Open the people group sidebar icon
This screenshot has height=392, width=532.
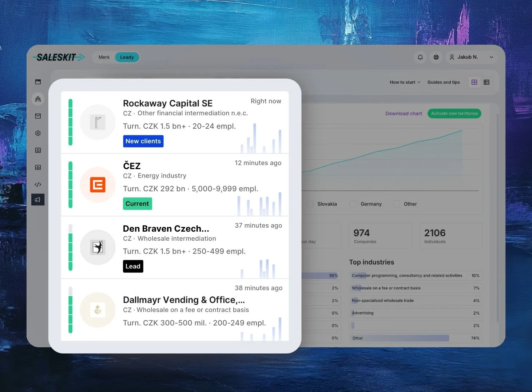pyautogui.click(x=38, y=99)
